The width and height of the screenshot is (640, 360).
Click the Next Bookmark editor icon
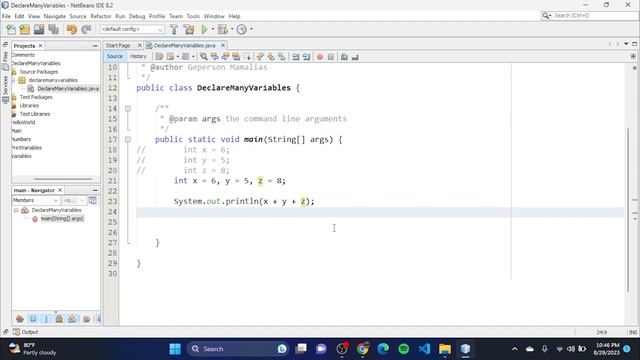tap(271, 57)
